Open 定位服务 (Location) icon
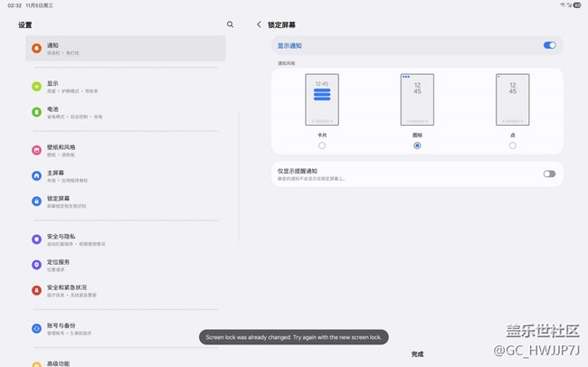Image resolution: width=588 pixels, height=367 pixels. tap(36, 265)
